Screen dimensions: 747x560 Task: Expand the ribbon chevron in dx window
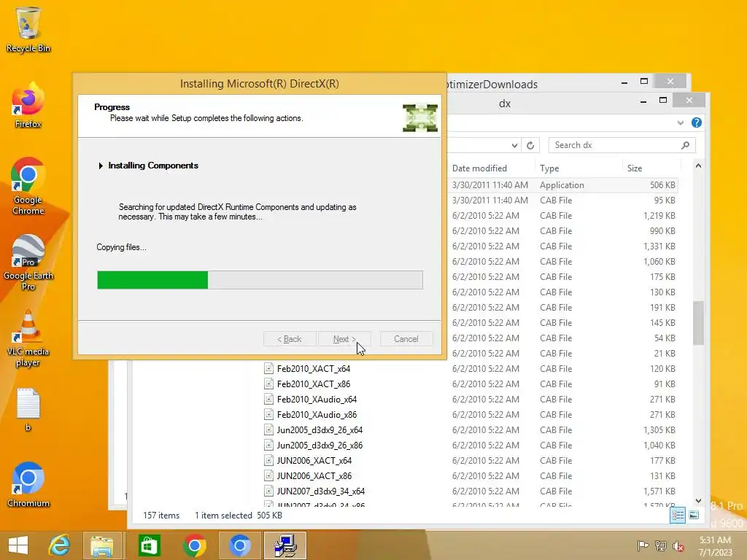click(681, 122)
